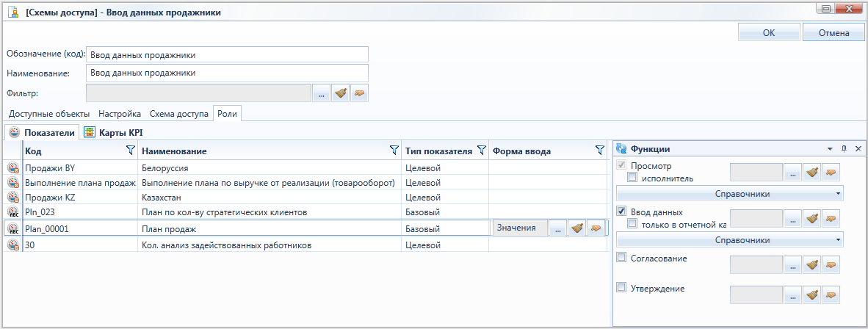Confirm with the OK button

pyautogui.click(x=769, y=32)
